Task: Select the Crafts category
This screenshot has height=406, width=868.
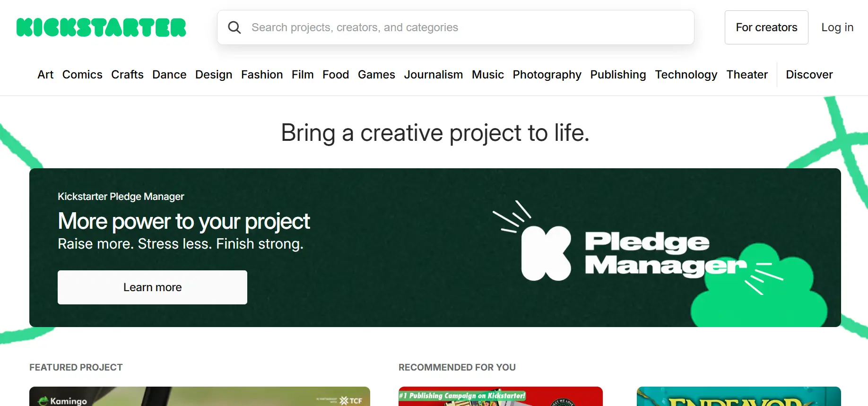Action: click(x=127, y=75)
